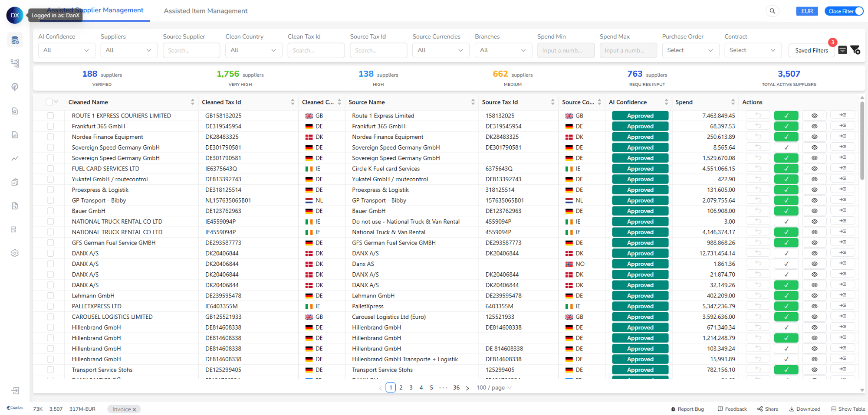Click the Saved Filters button
Viewport: 868px width, 415px height.
pos(811,50)
